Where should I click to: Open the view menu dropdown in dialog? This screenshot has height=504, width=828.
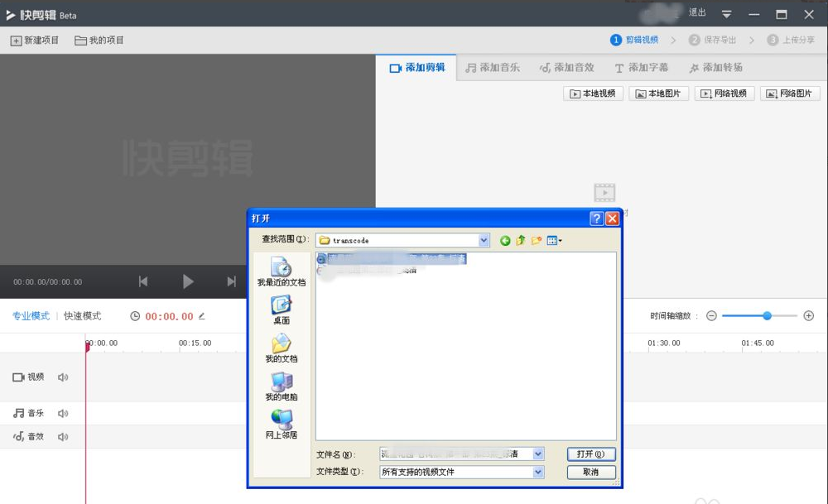[x=555, y=241]
